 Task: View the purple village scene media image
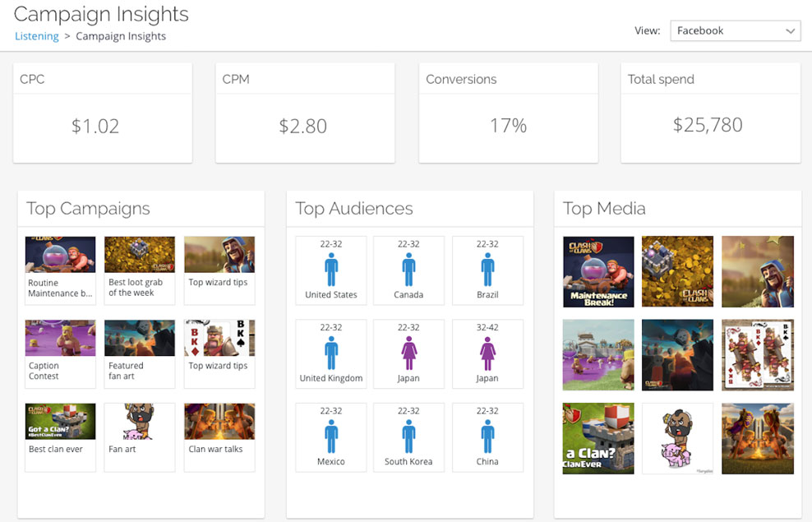[598, 355]
